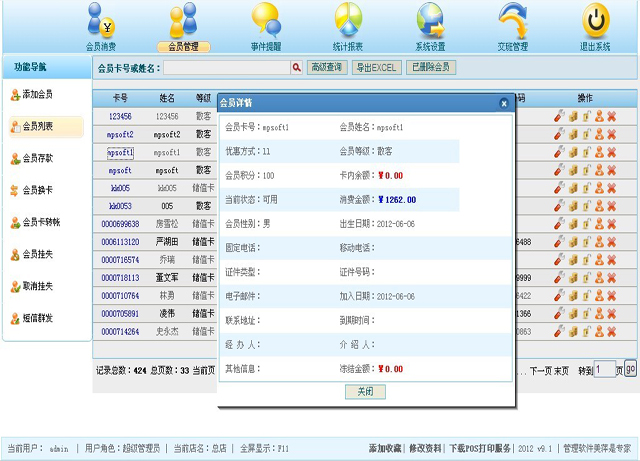Click the edit pencil icon for mpsoft2
This screenshot has height=461, width=640.
(x=560, y=134)
